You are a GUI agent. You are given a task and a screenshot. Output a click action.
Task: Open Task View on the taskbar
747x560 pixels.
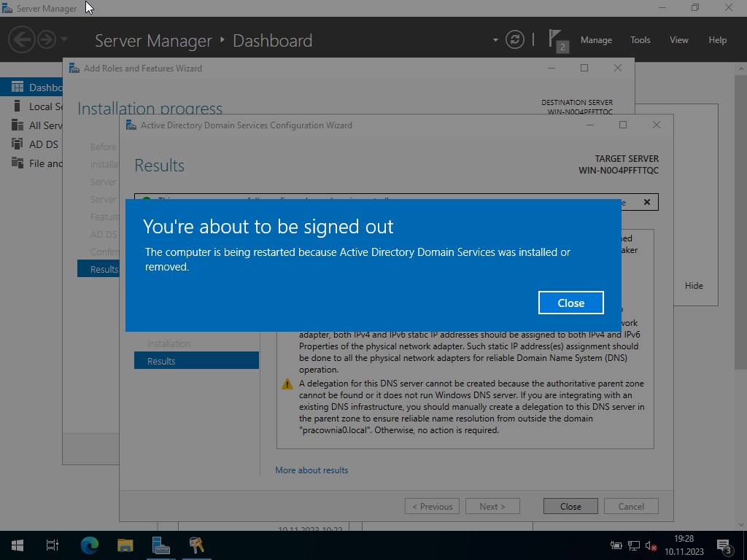(x=53, y=545)
